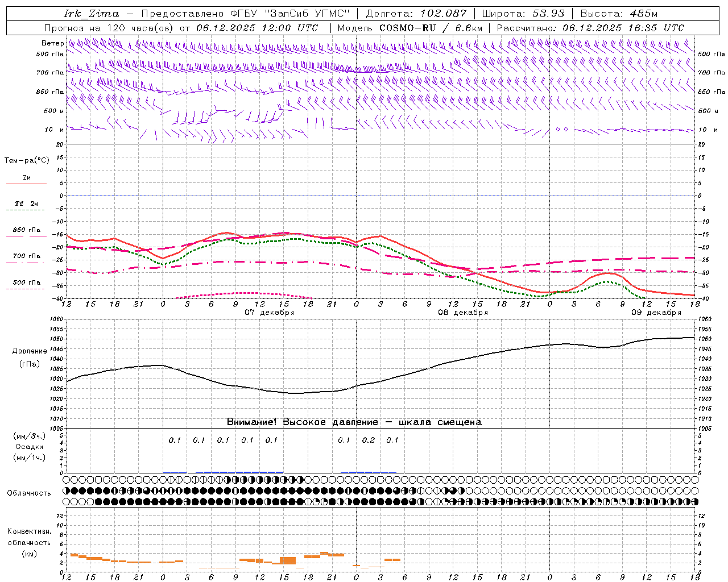Viewport: 728px width, 582px height.
Task: Click the model name "COSMO-RU"
Action: point(408,28)
